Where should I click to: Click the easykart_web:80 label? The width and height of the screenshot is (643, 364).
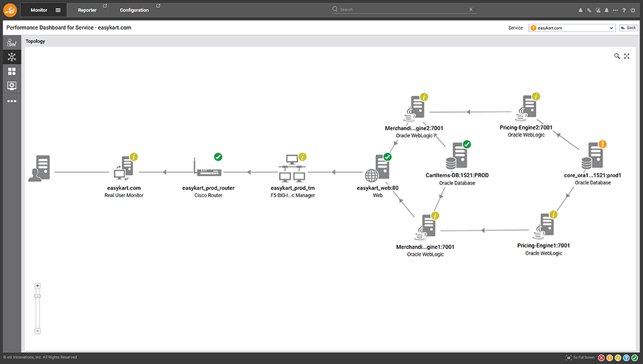click(x=377, y=188)
